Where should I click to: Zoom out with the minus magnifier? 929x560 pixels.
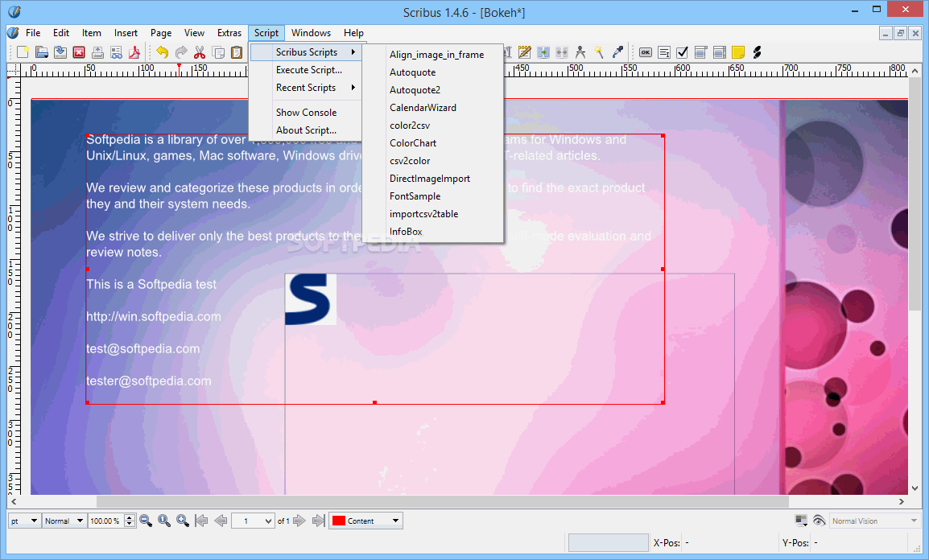click(146, 521)
